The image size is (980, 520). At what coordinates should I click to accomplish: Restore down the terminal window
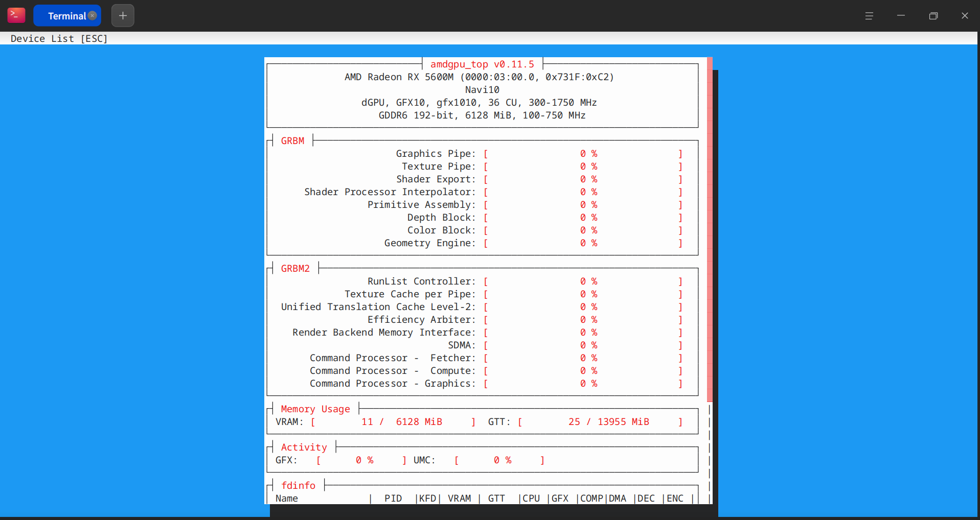[x=933, y=16]
